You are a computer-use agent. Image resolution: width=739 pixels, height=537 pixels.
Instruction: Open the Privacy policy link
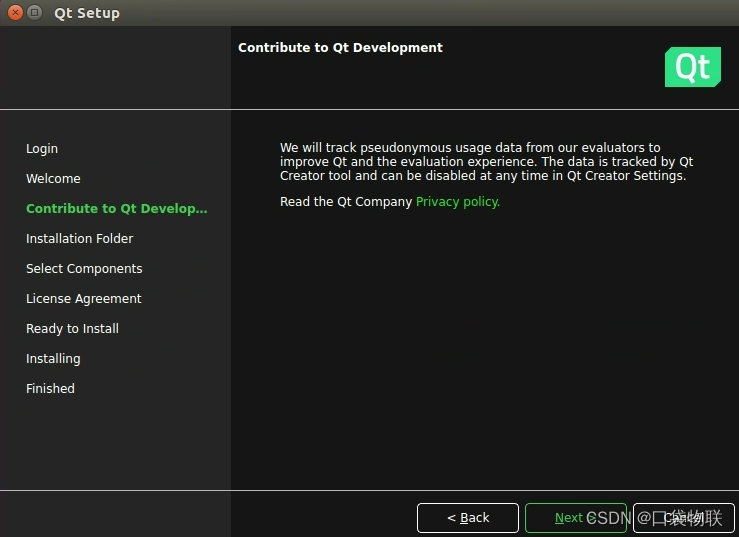point(458,202)
